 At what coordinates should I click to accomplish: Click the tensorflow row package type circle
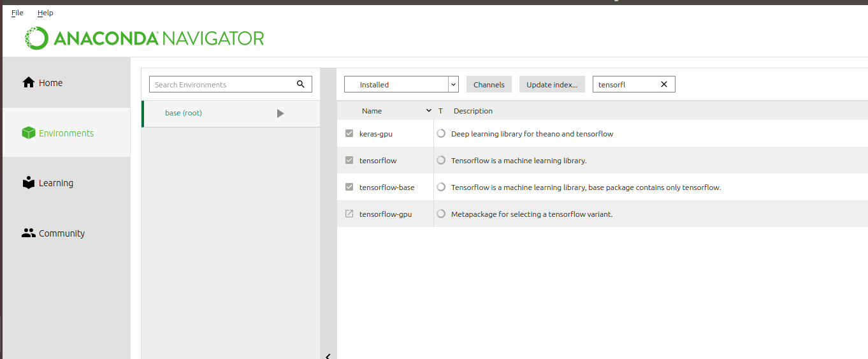(440, 161)
